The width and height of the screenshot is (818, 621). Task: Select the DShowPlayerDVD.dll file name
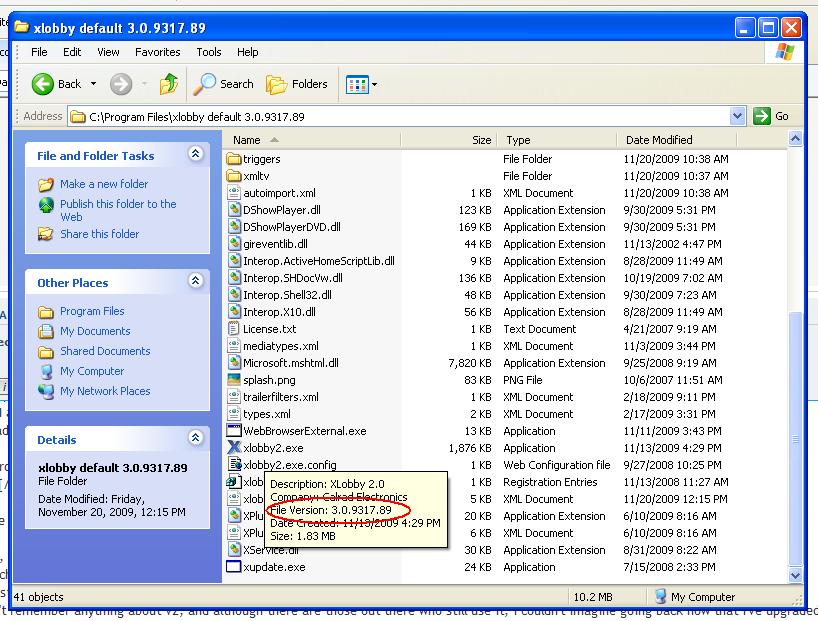pos(292,227)
